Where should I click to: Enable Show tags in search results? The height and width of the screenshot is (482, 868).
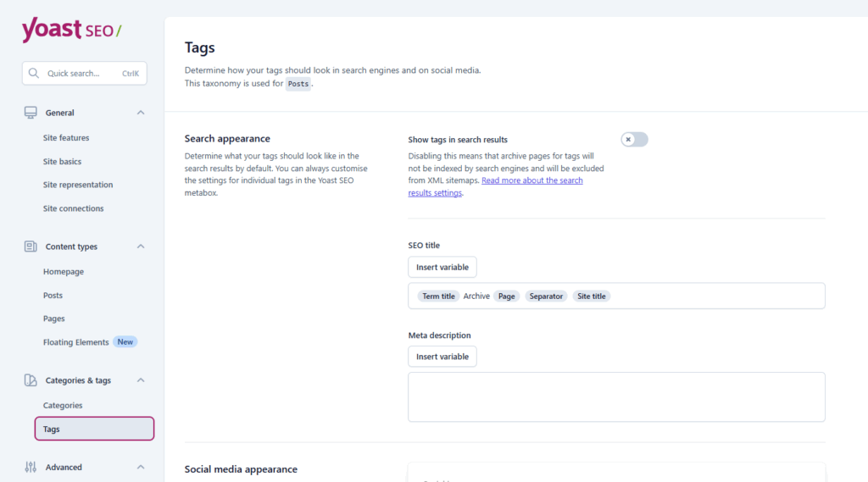(x=634, y=140)
